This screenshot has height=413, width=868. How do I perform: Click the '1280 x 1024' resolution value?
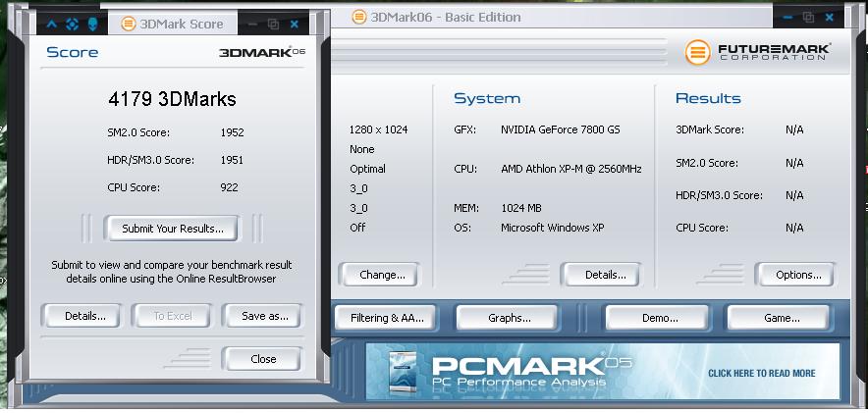click(x=379, y=129)
